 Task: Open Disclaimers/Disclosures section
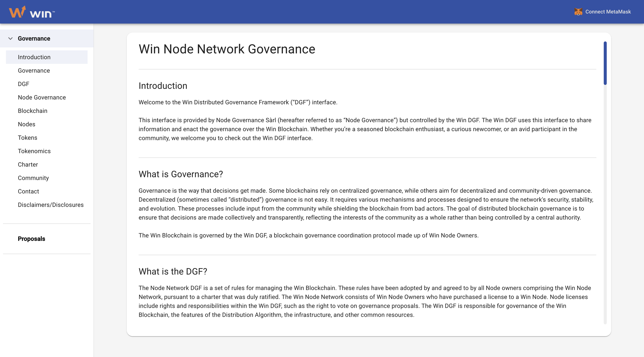pos(50,205)
